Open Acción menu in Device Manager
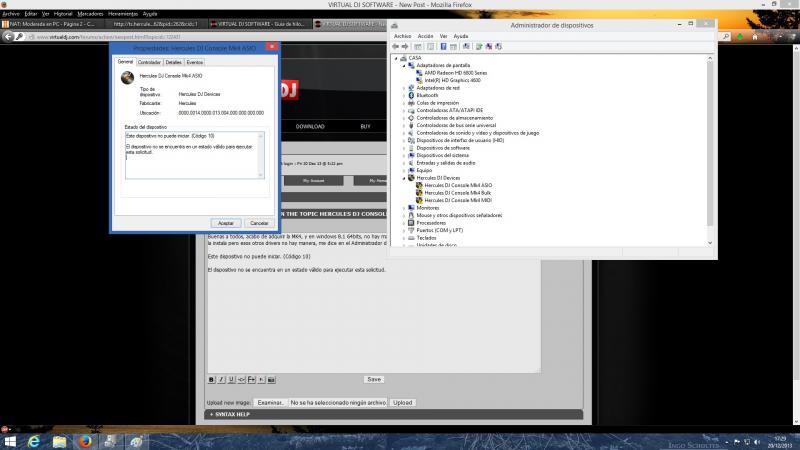The image size is (800, 450). 425,36
